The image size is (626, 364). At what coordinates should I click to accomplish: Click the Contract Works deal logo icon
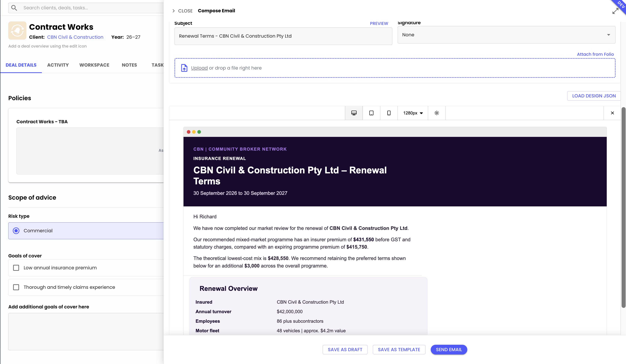[17, 30]
